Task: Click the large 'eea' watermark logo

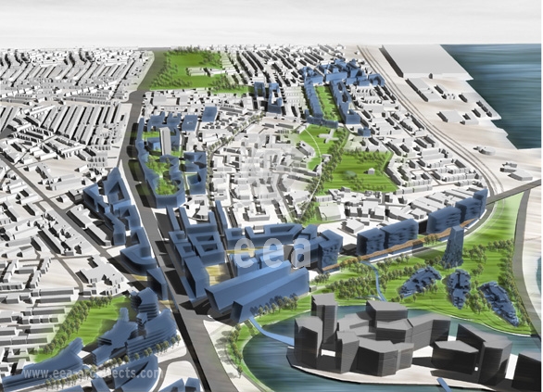Action: coord(272,252)
